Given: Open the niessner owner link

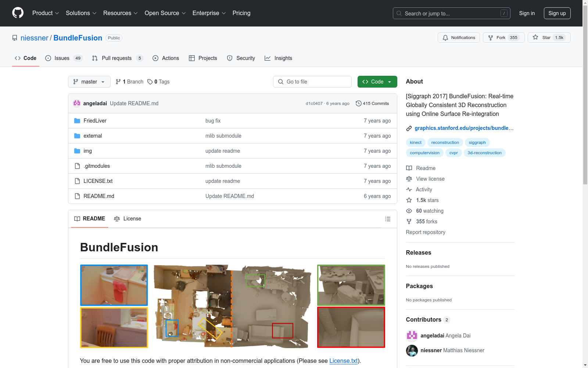Looking at the screenshot, I should (x=35, y=38).
